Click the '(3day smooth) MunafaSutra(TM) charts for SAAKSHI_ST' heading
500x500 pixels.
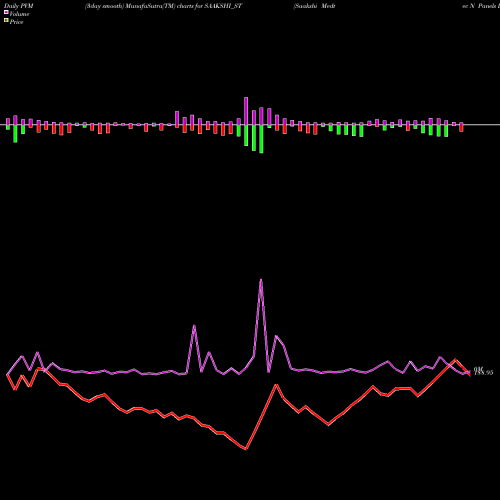click(163, 6)
